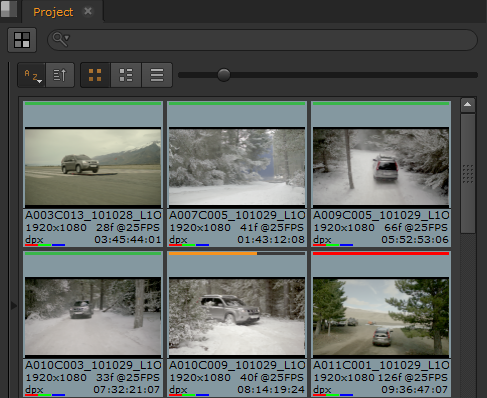
Task: Click the vertical scrollbar thumb grip
Action: click(x=468, y=174)
